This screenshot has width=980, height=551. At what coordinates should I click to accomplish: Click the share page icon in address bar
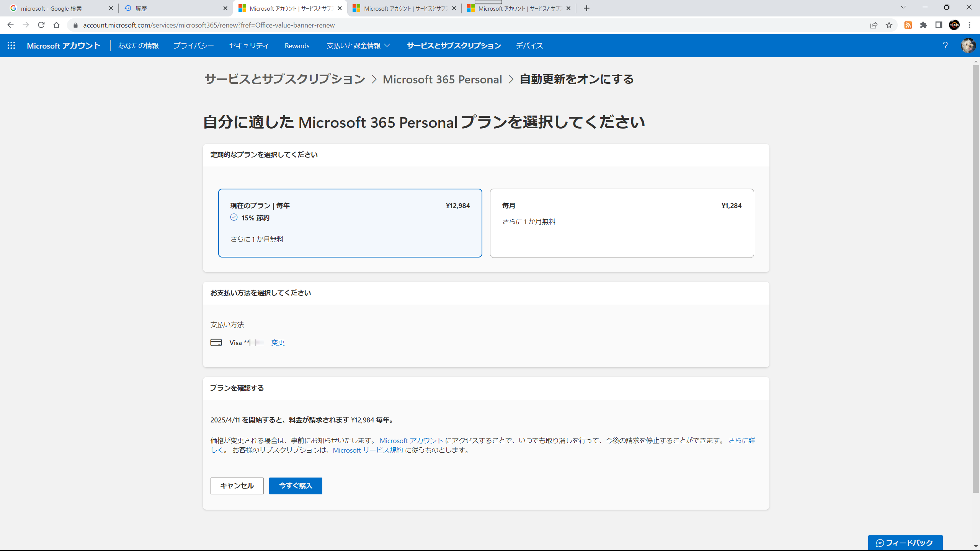click(x=874, y=25)
